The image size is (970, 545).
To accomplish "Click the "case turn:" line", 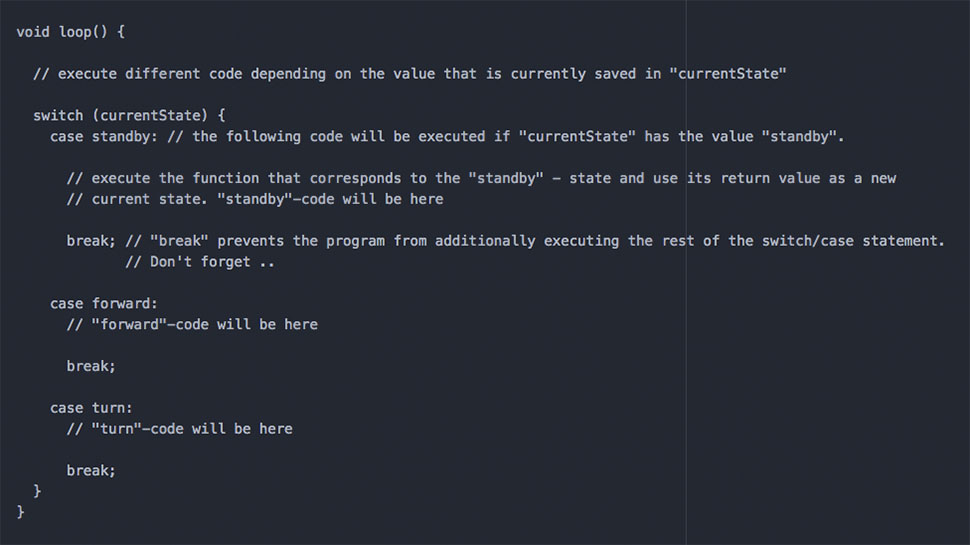I will pos(91,407).
